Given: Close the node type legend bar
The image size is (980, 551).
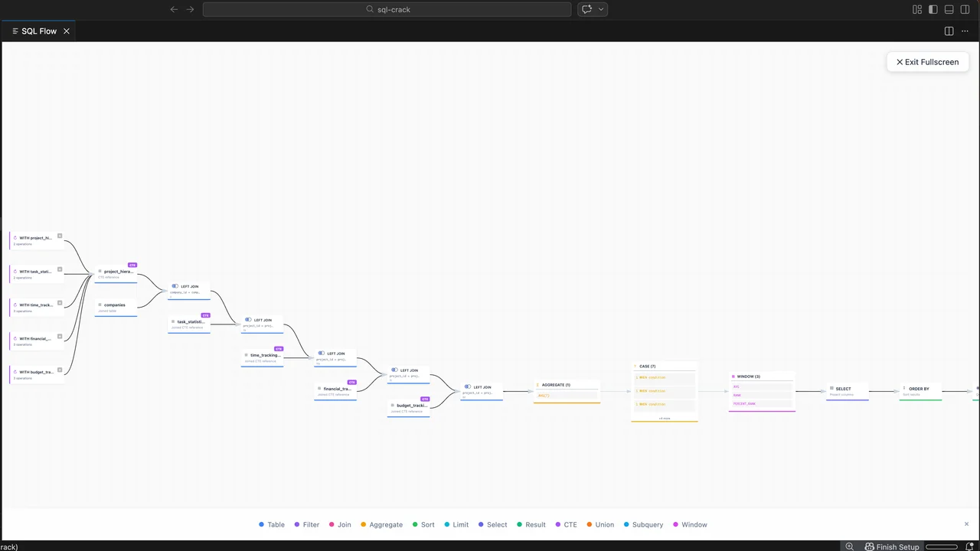Looking at the screenshot, I should point(966,524).
